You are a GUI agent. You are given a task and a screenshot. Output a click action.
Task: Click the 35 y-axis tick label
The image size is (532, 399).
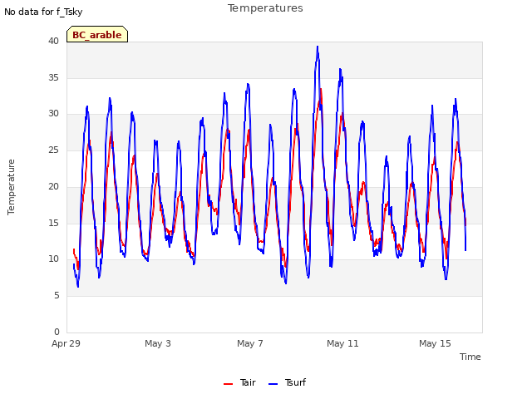coord(53,77)
